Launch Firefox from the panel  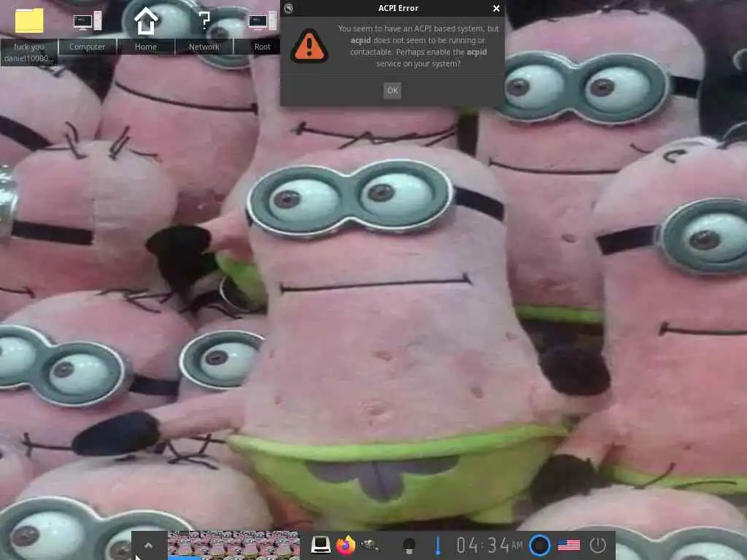[346, 545]
